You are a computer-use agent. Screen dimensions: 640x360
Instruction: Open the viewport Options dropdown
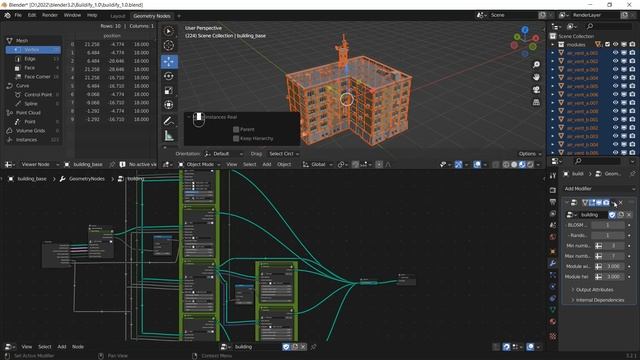530,154
